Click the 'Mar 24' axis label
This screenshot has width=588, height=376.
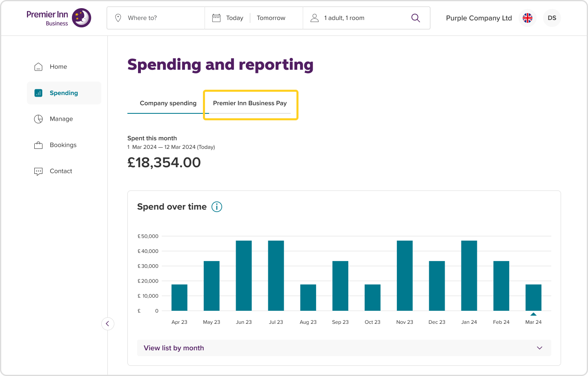click(534, 322)
